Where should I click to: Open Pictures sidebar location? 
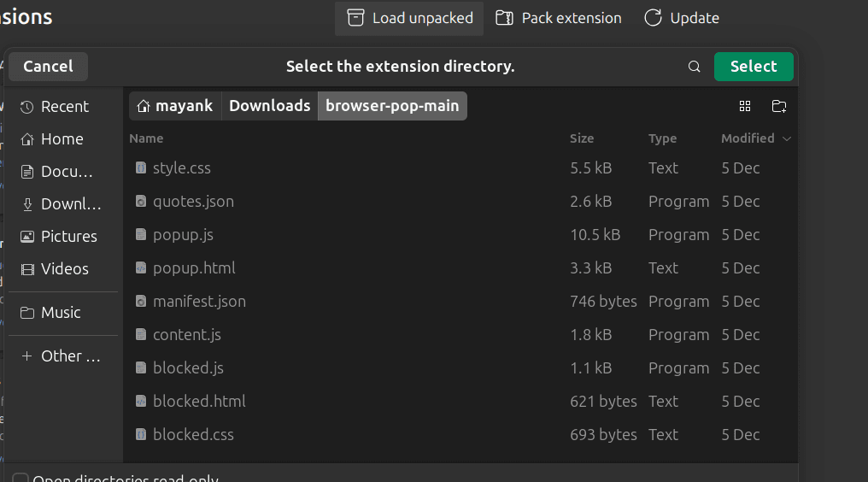63,237
